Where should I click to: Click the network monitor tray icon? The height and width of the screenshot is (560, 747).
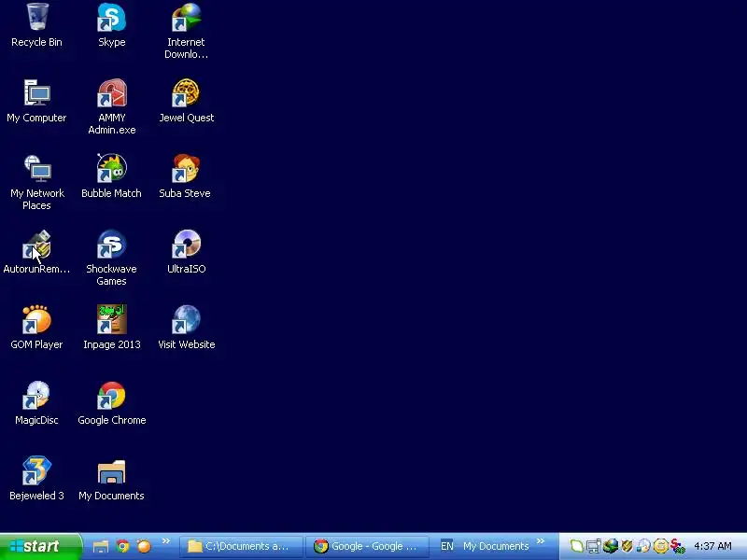coord(594,546)
